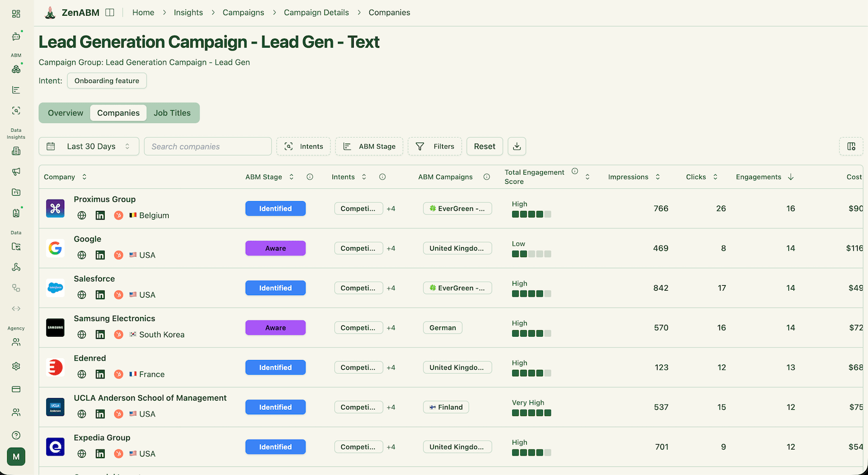Click the Google company logo thumbnail
The width and height of the screenshot is (868, 475).
point(55,248)
